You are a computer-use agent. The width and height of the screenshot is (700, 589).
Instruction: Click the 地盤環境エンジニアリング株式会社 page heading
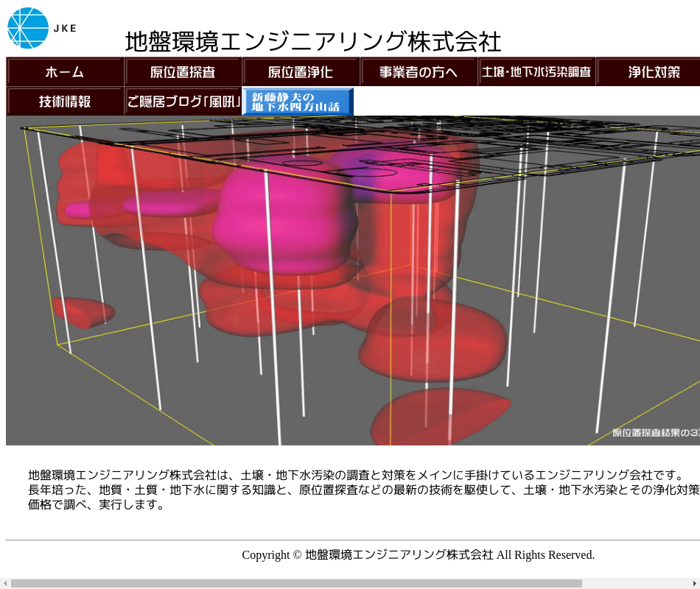tap(313, 42)
